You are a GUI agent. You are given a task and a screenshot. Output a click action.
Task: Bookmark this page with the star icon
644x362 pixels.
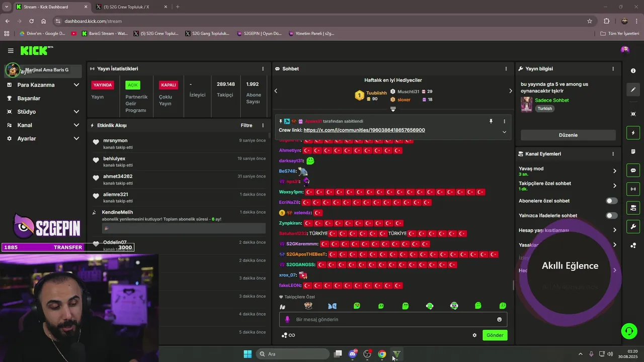coord(590,21)
